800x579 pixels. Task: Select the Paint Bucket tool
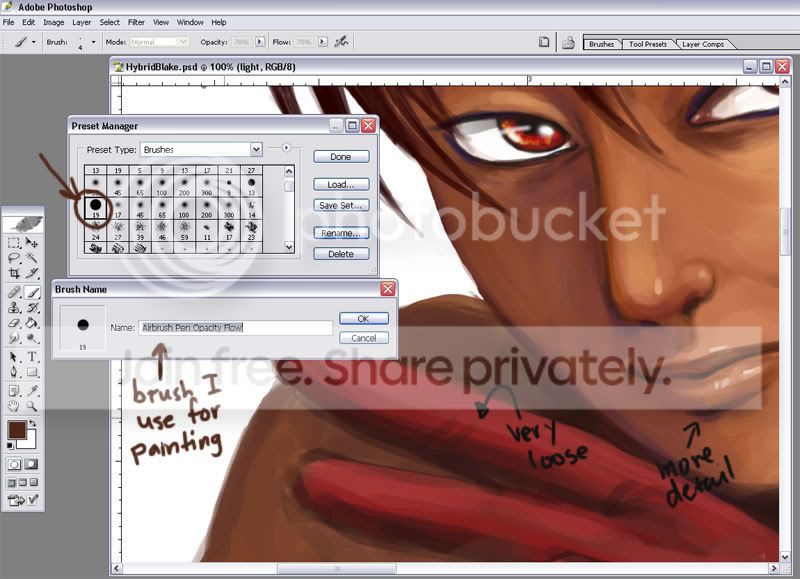pyautogui.click(x=32, y=323)
